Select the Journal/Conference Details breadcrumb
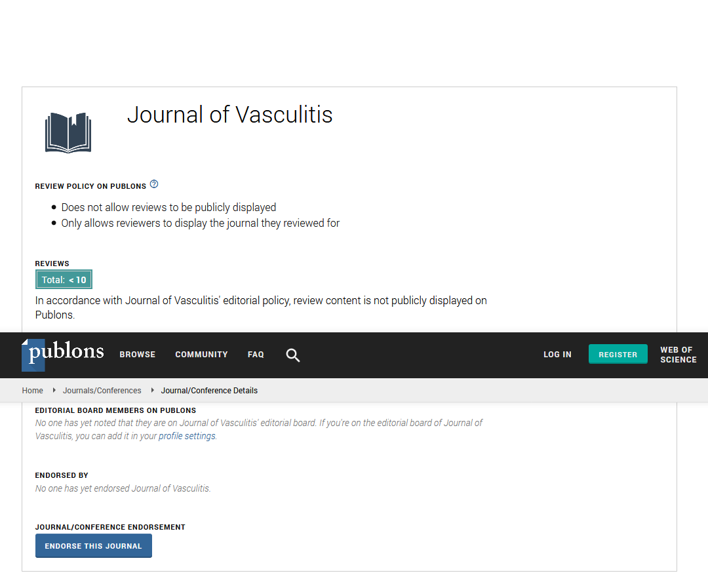 tap(209, 391)
